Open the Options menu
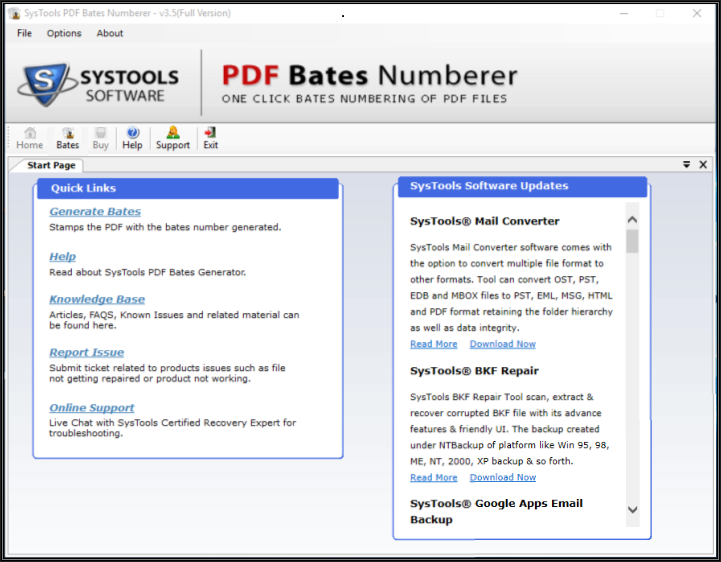The image size is (721, 562). pyautogui.click(x=64, y=33)
